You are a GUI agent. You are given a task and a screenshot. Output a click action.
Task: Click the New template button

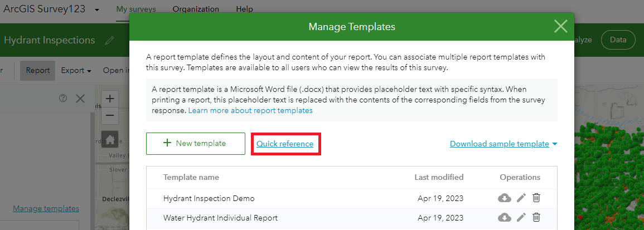(195, 144)
